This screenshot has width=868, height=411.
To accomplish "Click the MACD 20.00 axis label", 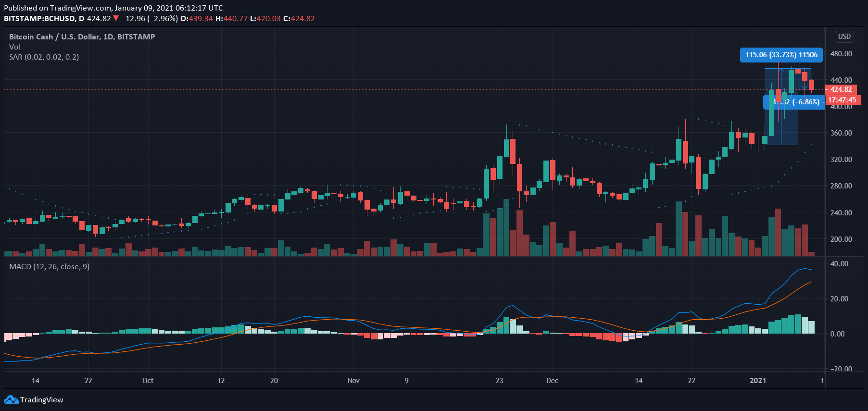I will (x=839, y=299).
